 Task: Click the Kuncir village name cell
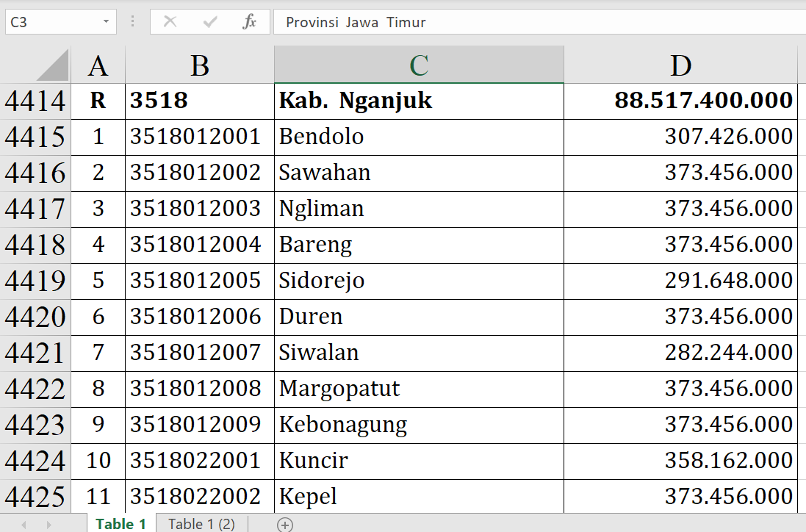pyautogui.click(x=419, y=461)
